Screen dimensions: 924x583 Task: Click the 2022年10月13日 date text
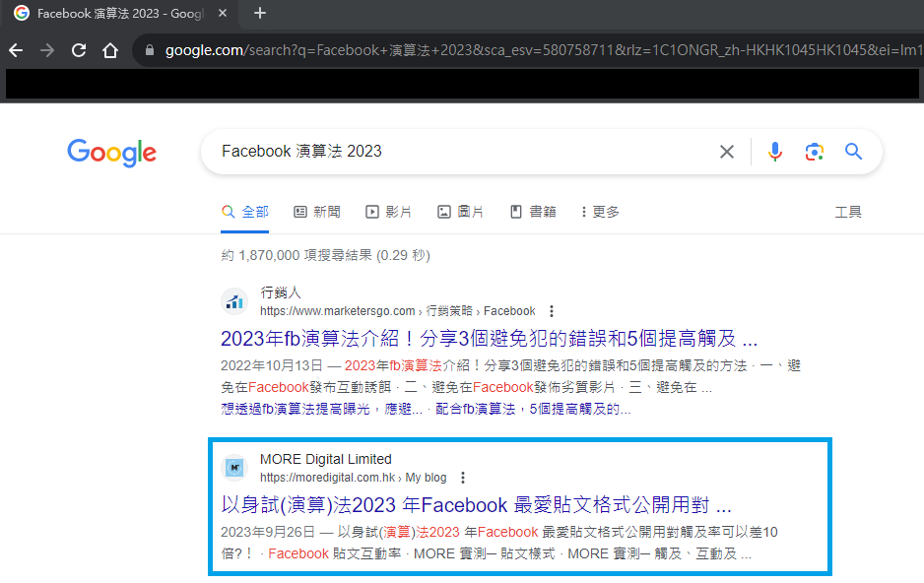tap(272, 365)
